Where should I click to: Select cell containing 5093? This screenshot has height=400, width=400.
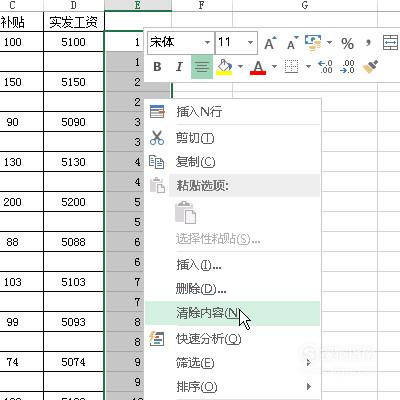[x=74, y=322]
